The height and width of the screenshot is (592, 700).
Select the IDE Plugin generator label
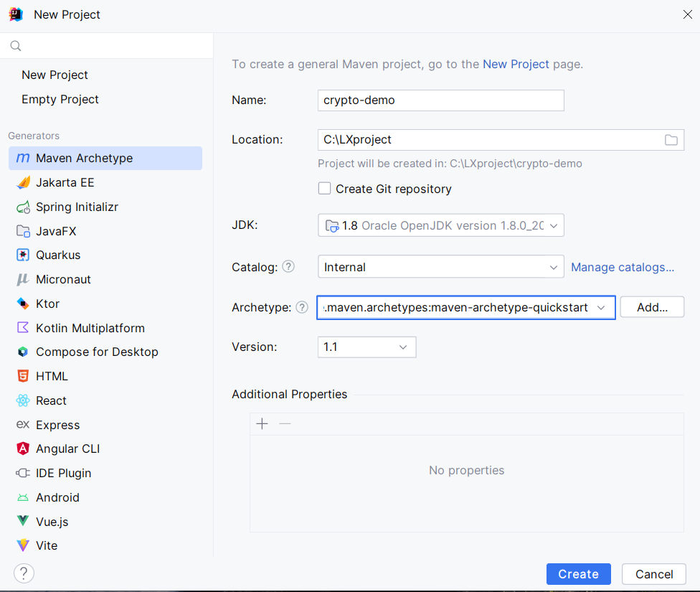click(x=63, y=473)
